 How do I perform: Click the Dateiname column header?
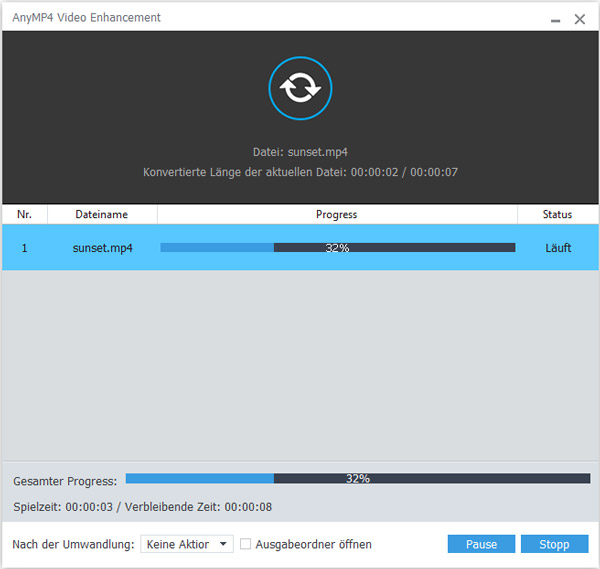coord(102,214)
